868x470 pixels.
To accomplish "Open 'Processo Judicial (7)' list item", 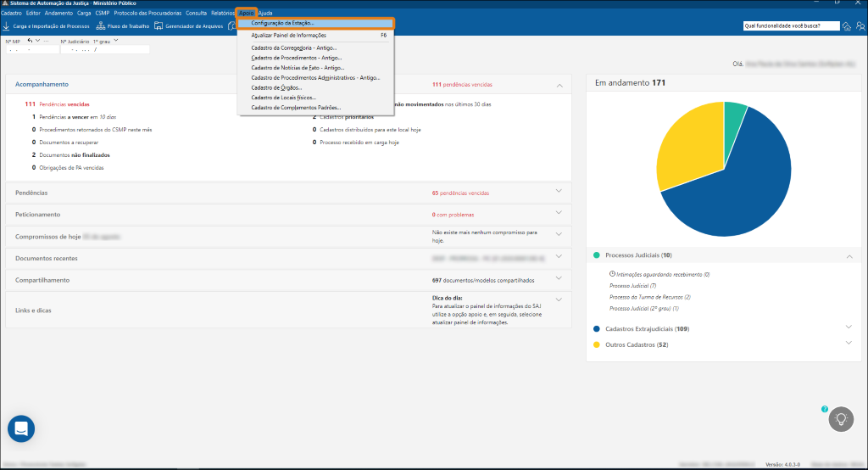I will tap(632, 286).
